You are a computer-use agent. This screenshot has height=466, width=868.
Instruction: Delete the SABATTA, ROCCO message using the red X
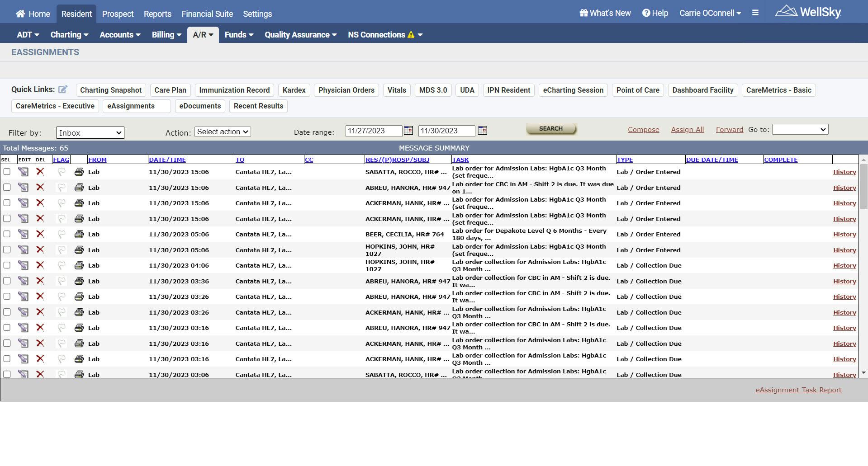(40, 172)
